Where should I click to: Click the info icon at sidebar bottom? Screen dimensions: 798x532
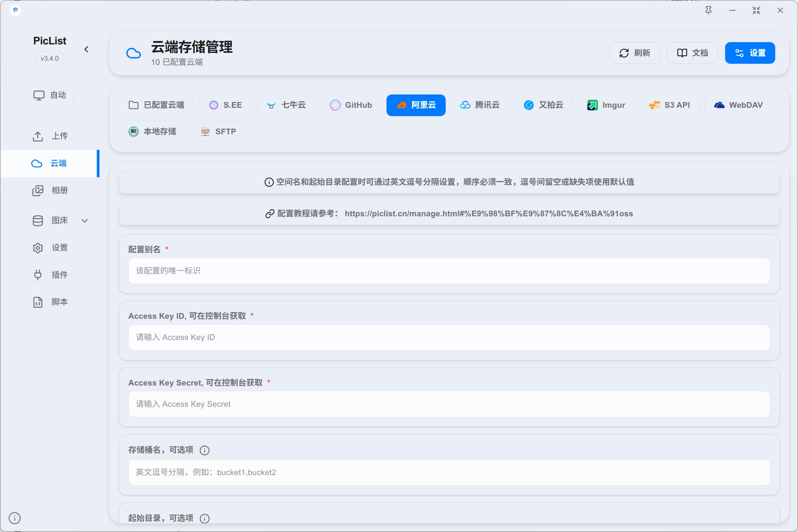(x=14, y=518)
